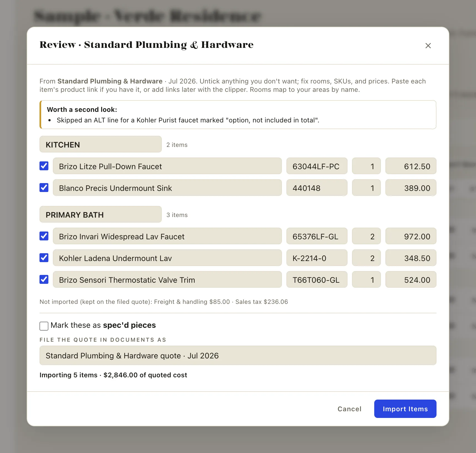The image size is (476, 453).
Task: Click the skipped Kohler Purist ALT line note
Action: click(188, 120)
